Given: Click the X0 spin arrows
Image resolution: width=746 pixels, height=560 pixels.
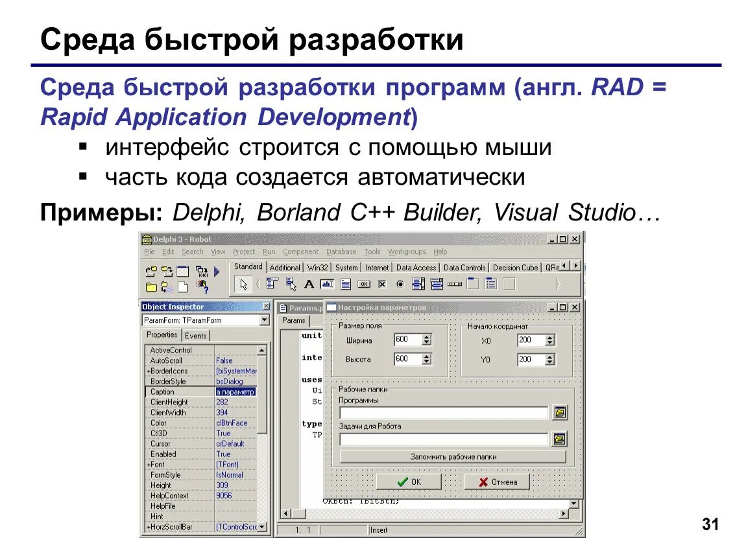Looking at the screenshot, I should 550,340.
